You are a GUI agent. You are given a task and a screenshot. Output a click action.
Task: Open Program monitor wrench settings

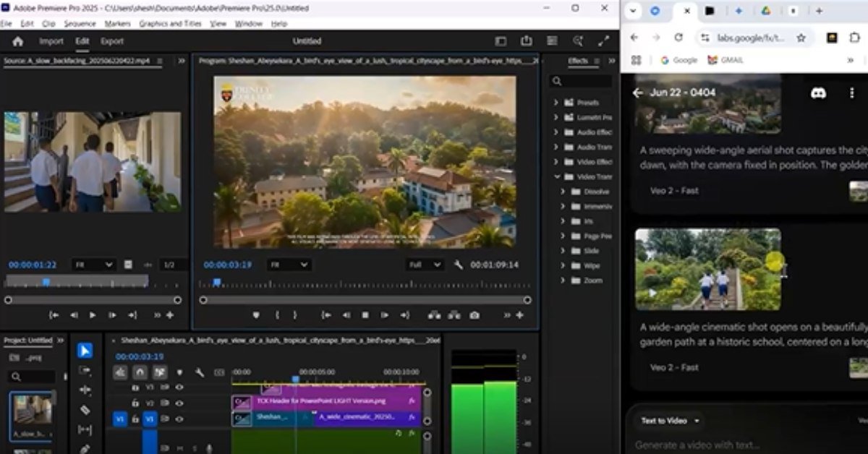click(458, 265)
